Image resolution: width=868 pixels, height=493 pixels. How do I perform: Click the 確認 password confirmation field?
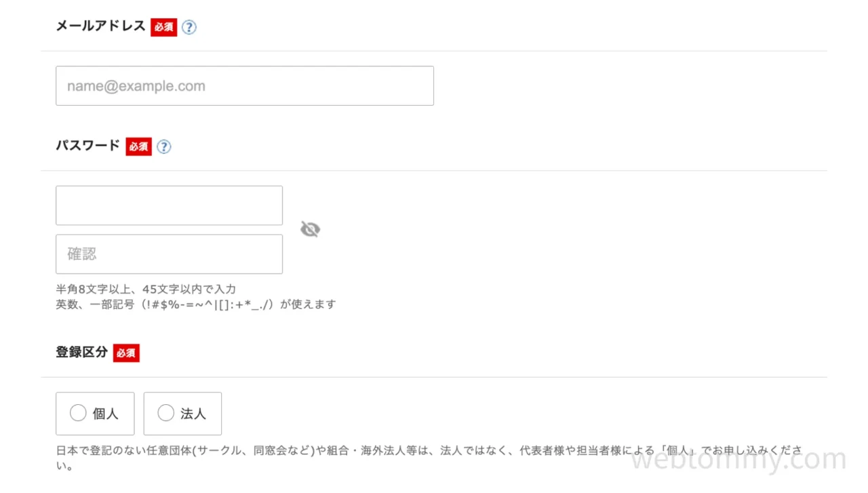tap(169, 254)
